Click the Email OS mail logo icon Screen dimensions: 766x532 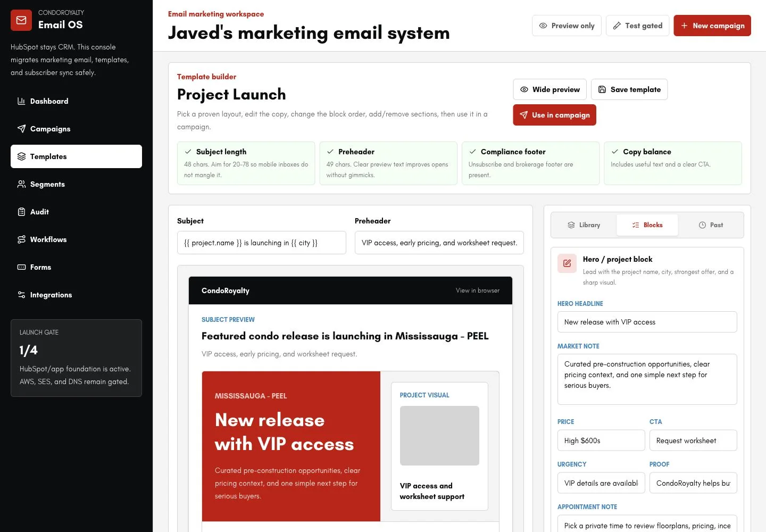(x=21, y=20)
